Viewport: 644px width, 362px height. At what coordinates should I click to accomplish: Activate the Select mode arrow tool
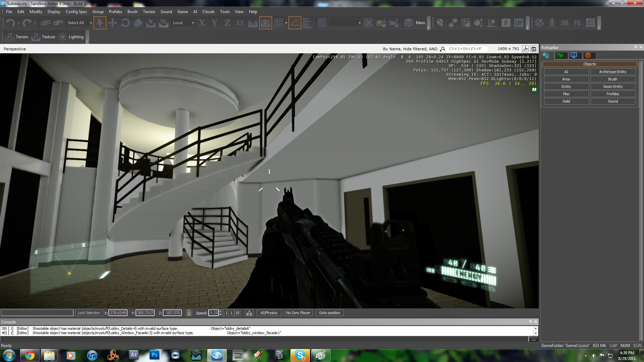click(x=100, y=23)
